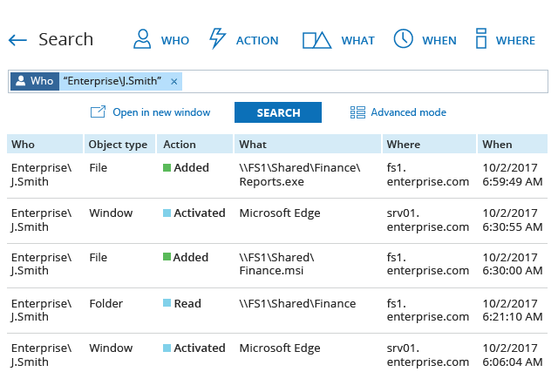Add a What filter via shapes icon

[x=317, y=40]
